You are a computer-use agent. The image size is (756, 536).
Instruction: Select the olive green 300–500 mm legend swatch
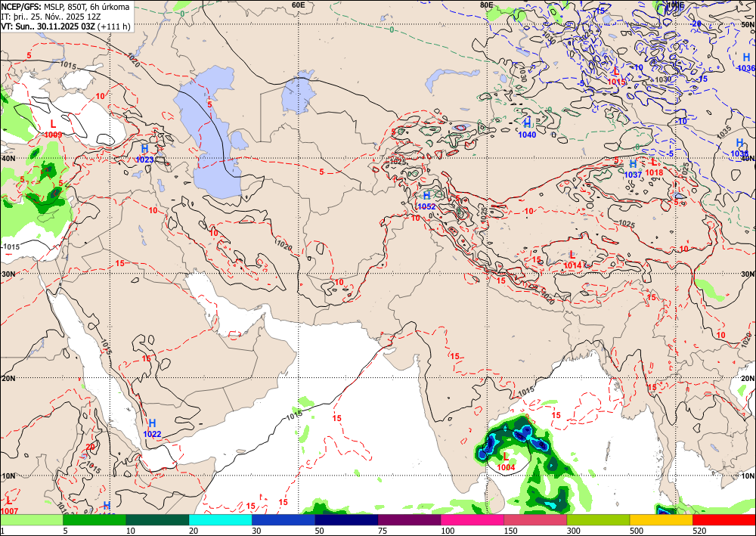598,519
